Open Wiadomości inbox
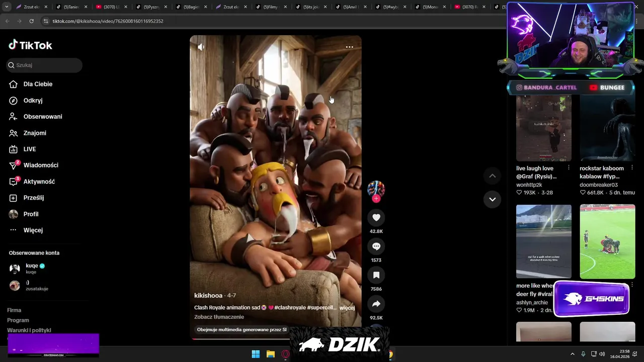This screenshot has height=362, width=644. tap(34, 165)
